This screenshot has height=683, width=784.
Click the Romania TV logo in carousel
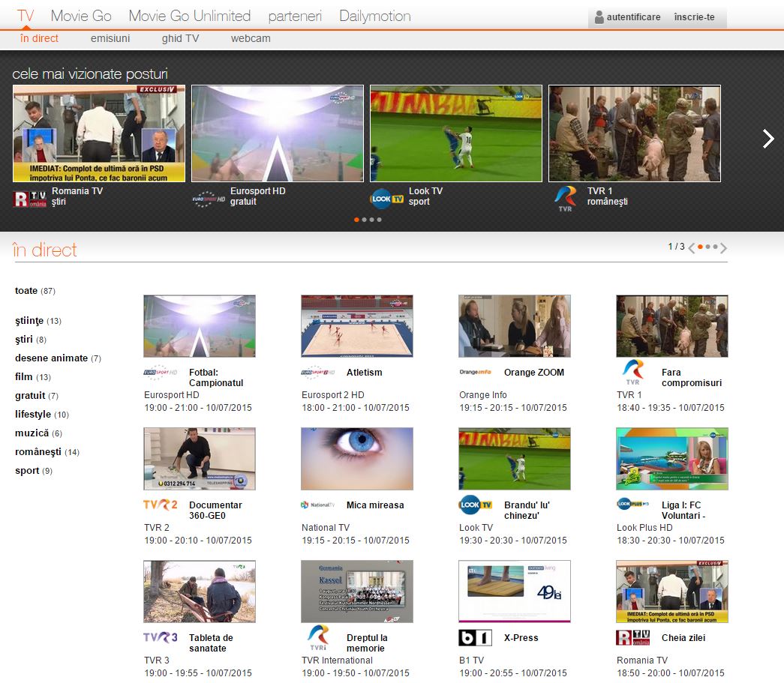tap(29, 199)
